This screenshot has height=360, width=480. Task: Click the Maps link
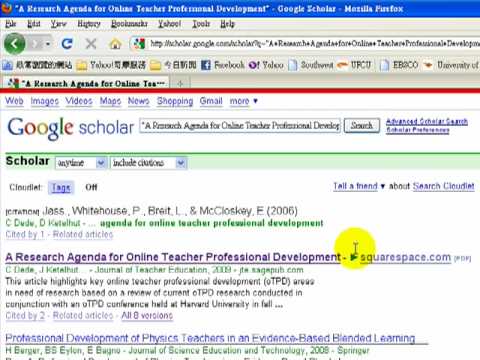(x=110, y=101)
